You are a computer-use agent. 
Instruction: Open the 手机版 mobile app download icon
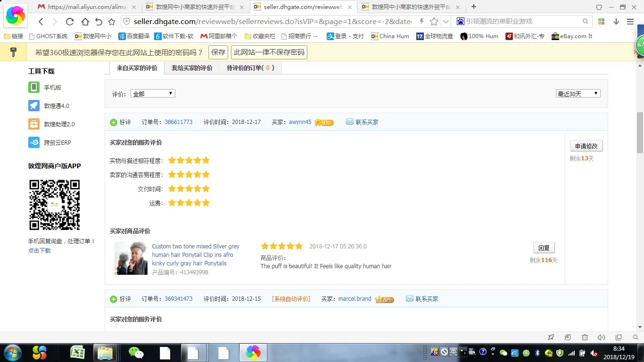[x=33, y=87]
